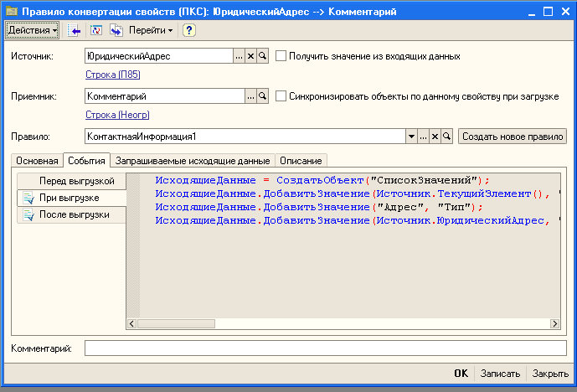Open the Приемник value with magnifier icon

click(x=262, y=96)
